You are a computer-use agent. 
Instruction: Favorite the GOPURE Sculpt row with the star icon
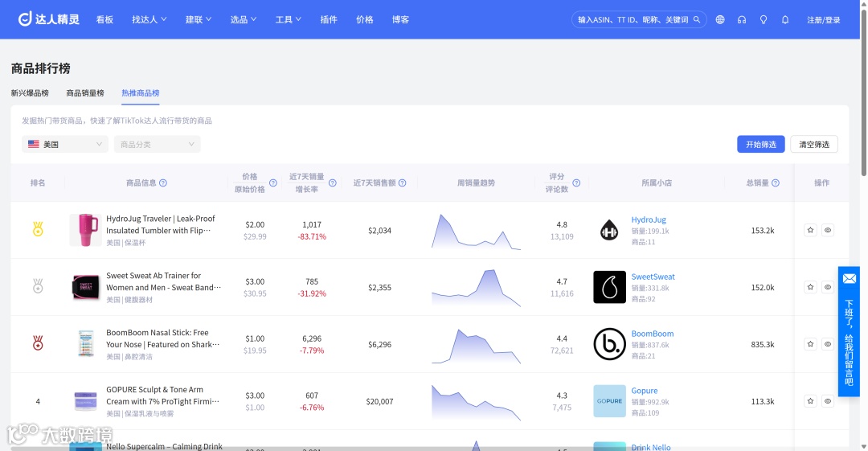pyautogui.click(x=810, y=401)
